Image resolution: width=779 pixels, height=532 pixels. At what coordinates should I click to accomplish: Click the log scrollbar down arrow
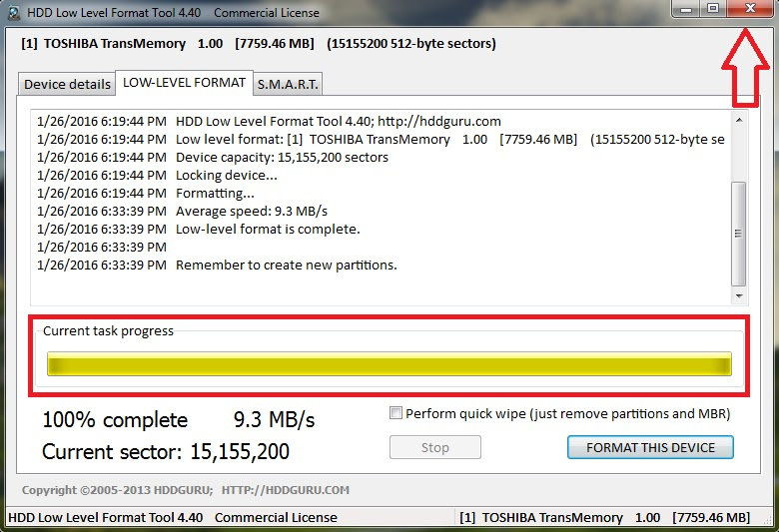(x=739, y=296)
